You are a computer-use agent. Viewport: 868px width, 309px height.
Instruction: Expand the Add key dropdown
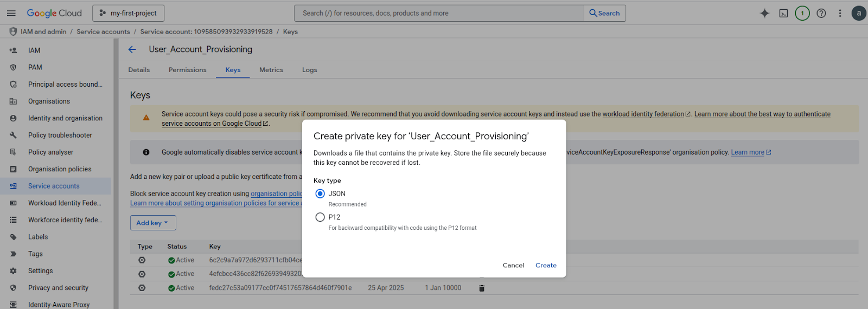tap(152, 223)
